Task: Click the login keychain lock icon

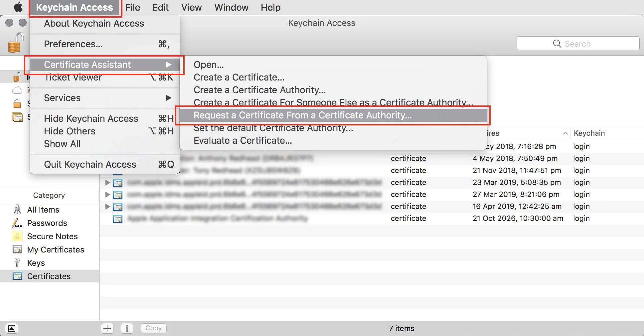Action: (x=17, y=77)
